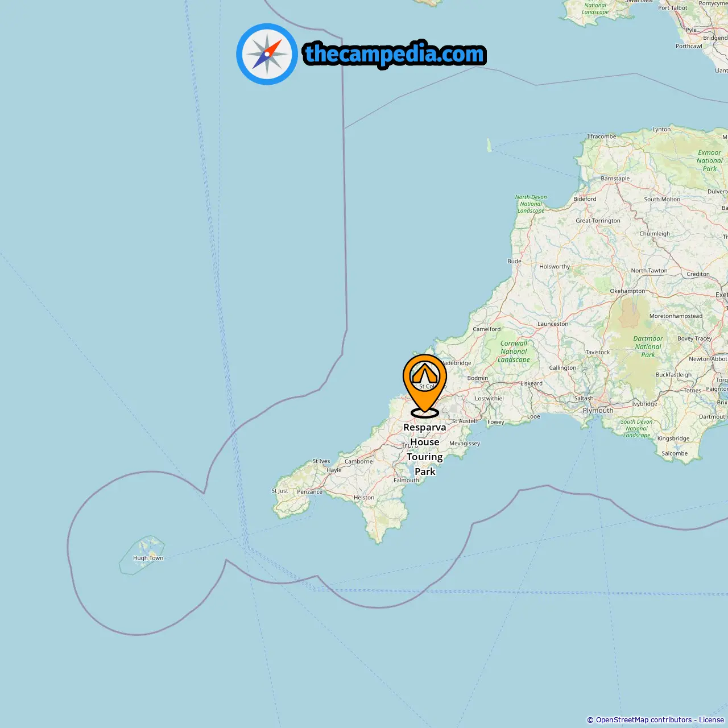The width and height of the screenshot is (728, 728).
Task: Click the Falmouth town label
Action: click(406, 480)
